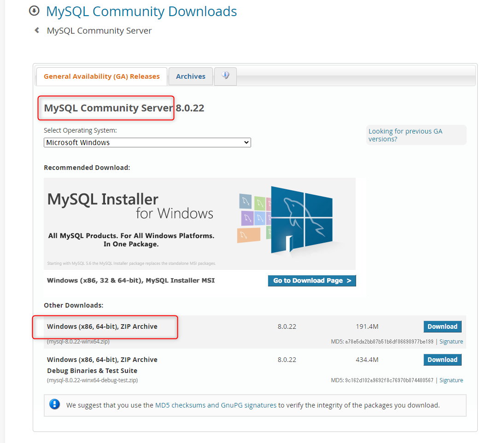The image size is (504, 443).
Task: Click the MD5 hash starting with 9c162d10
Action: coord(389,380)
